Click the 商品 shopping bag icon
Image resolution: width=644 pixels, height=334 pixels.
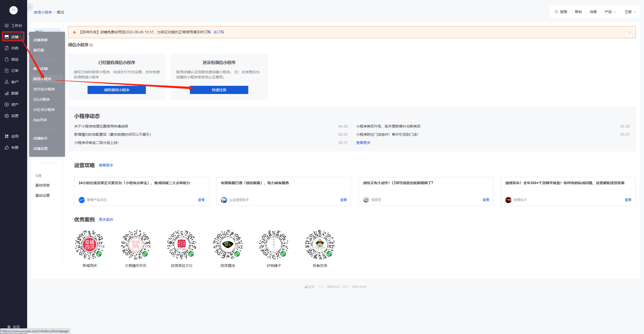(7, 59)
